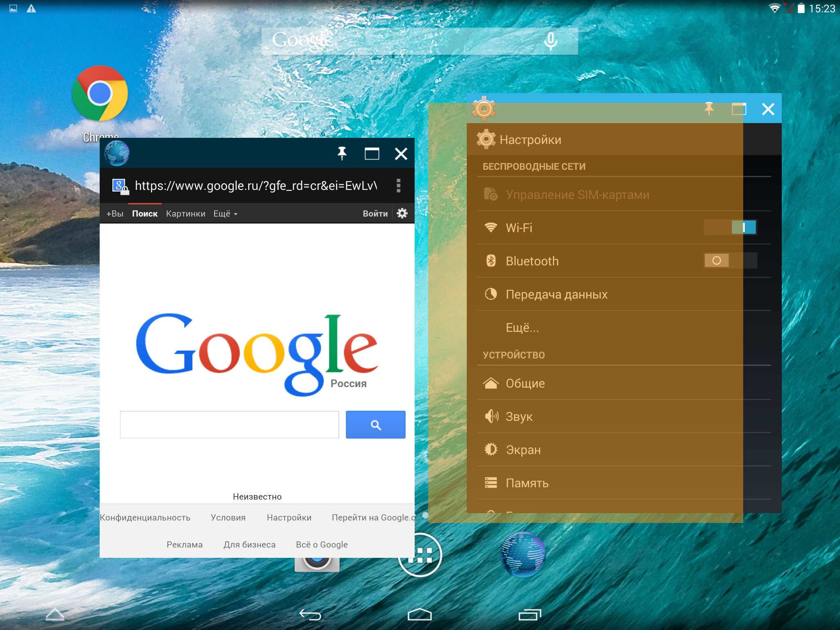Tap the warning notification icon in status bar
Viewport: 840px width, 630px height.
click(31, 9)
